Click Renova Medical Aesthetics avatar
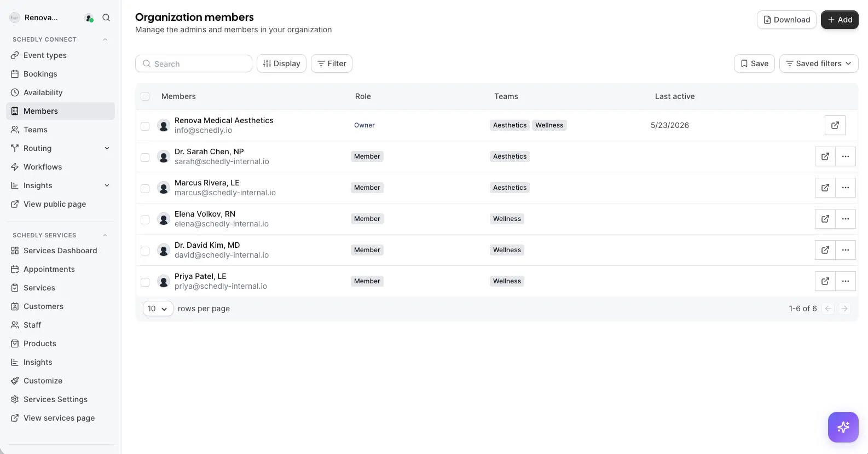Screen dimensions: 868x454 click(163, 125)
